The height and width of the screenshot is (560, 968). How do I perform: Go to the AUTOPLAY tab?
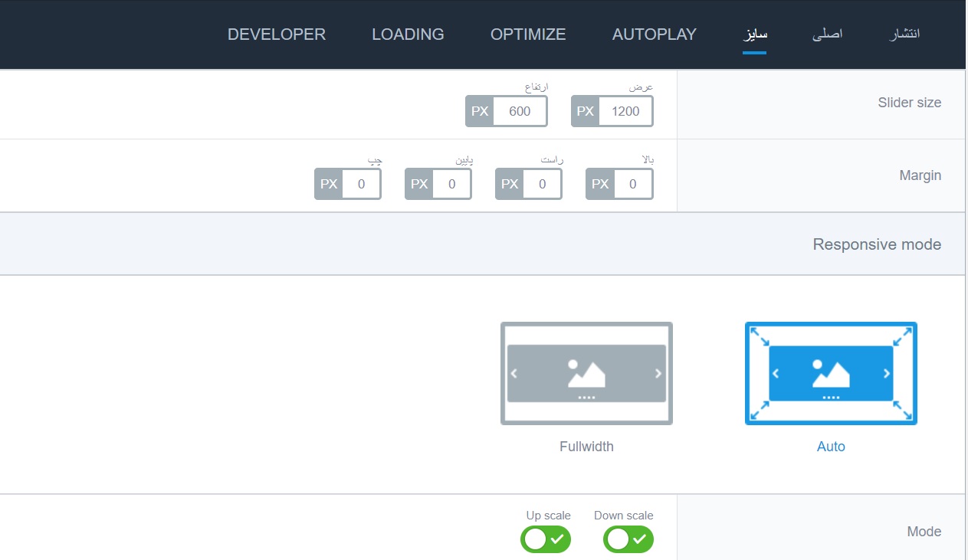point(655,34)
